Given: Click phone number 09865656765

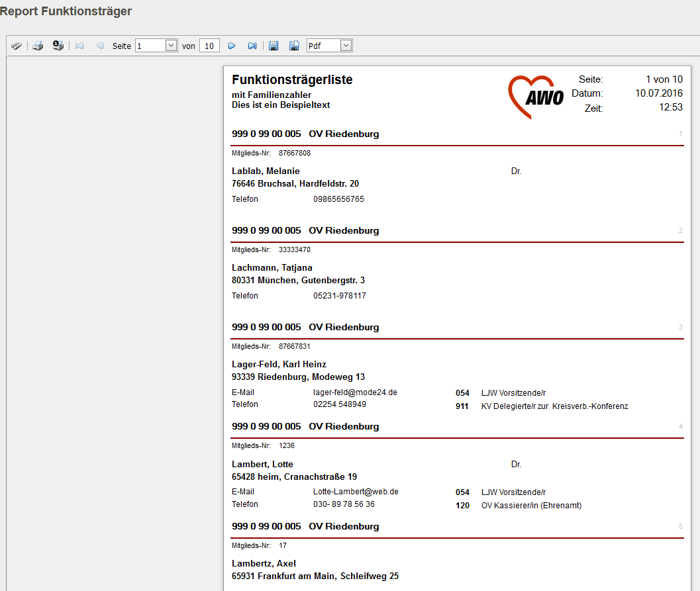Looking at the screenshot, I should coord(338,199).
